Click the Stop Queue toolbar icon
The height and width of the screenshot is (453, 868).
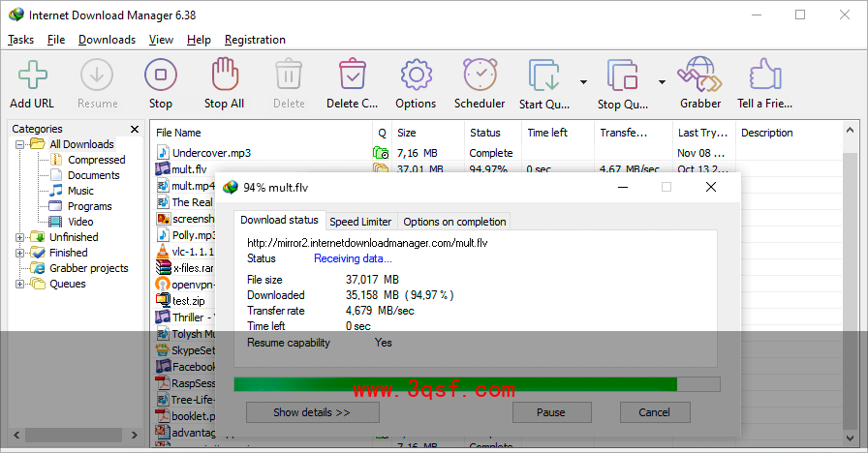click(x=623, y=75)
